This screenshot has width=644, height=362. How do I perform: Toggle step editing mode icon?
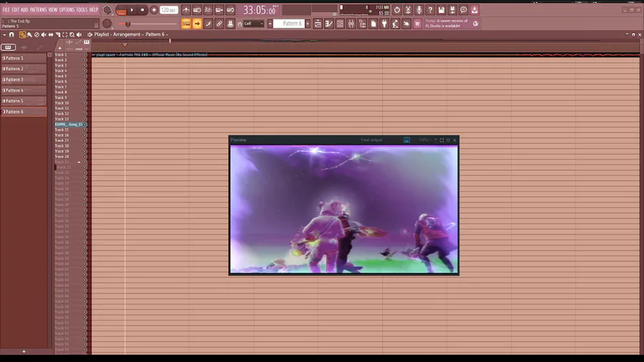(208, 24)
